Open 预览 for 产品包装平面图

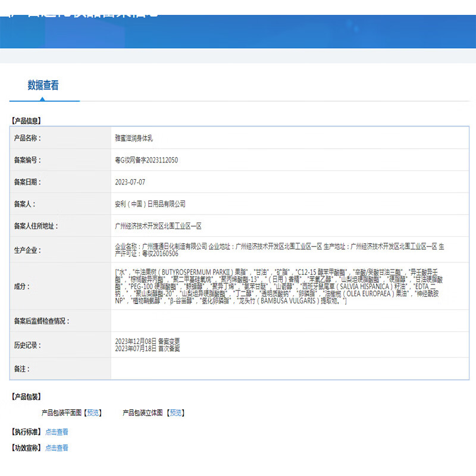pyautogui.click(x=93, y=412)
